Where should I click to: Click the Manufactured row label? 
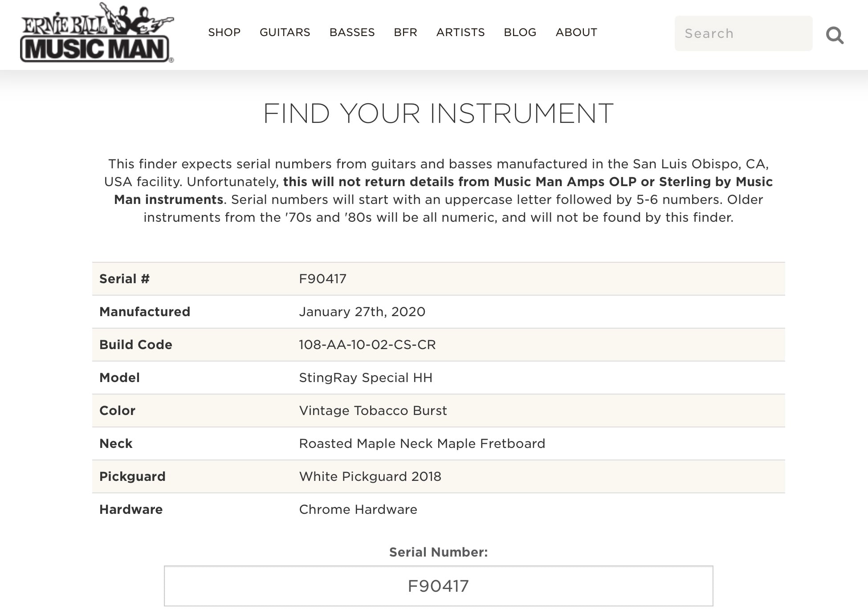[145, 312]
